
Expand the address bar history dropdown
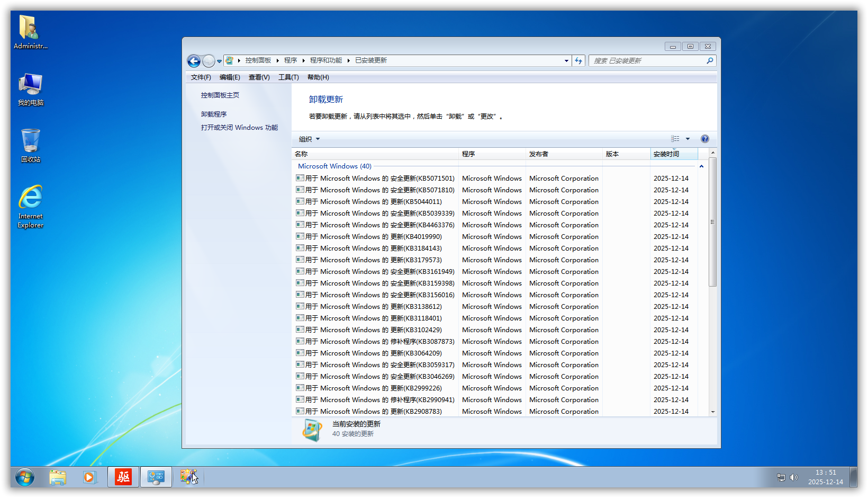click(x=566, y=61)
